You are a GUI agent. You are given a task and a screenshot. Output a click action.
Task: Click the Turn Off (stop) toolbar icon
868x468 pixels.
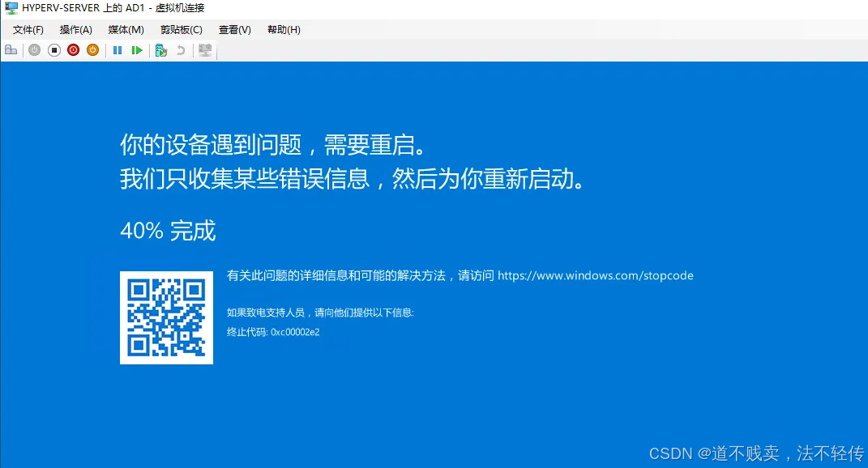(x=53, y=50)
